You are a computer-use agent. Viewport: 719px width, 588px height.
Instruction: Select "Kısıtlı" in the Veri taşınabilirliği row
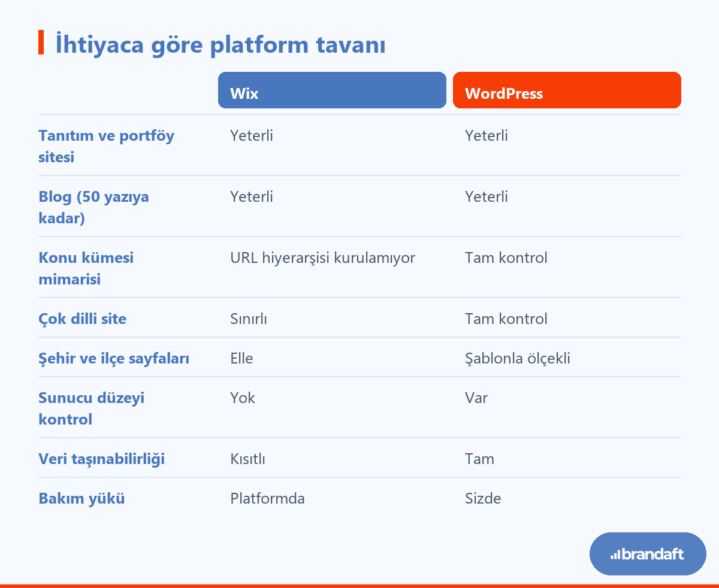pos(248,459)
